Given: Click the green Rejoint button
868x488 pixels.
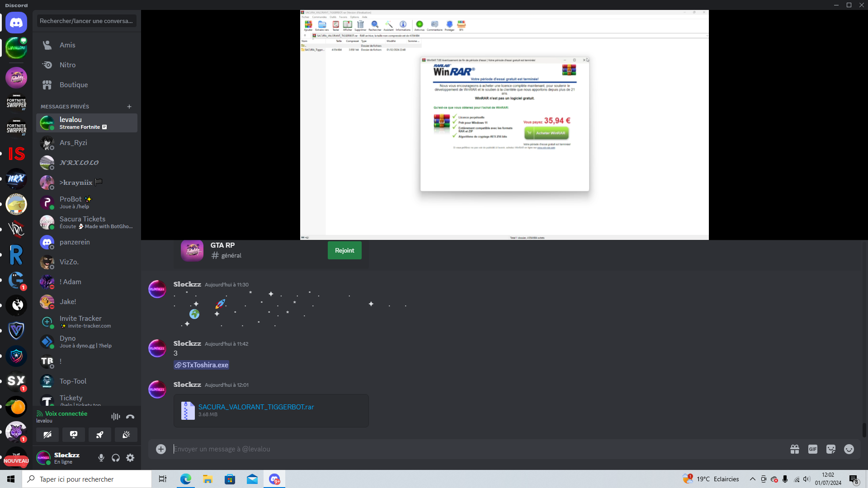Looking at the screenshot, I should 344,250.
